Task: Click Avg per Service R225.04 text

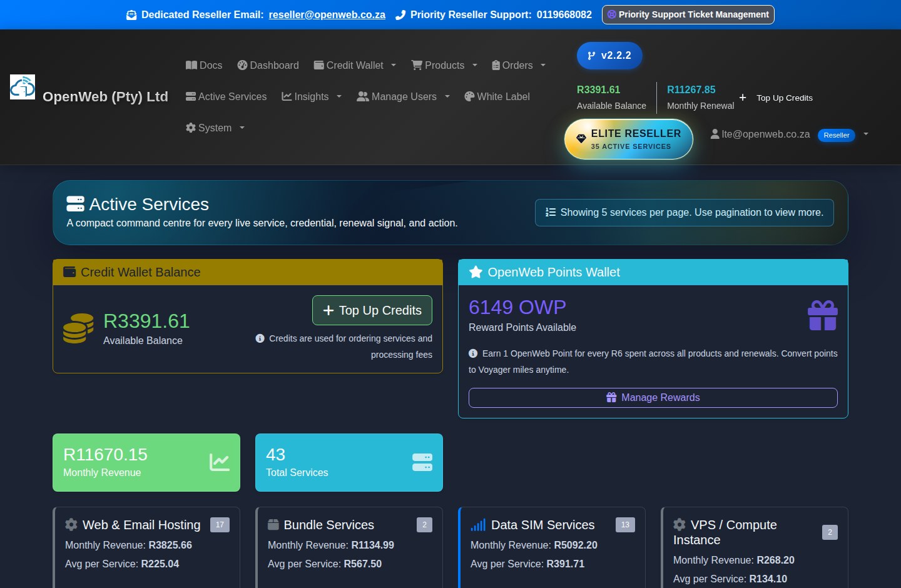Action: (122, 564)
